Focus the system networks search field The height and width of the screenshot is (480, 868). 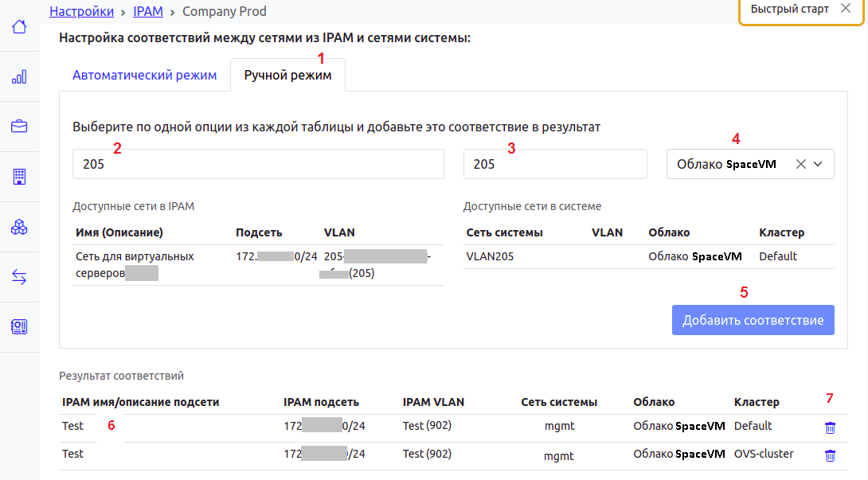point(554,164)
